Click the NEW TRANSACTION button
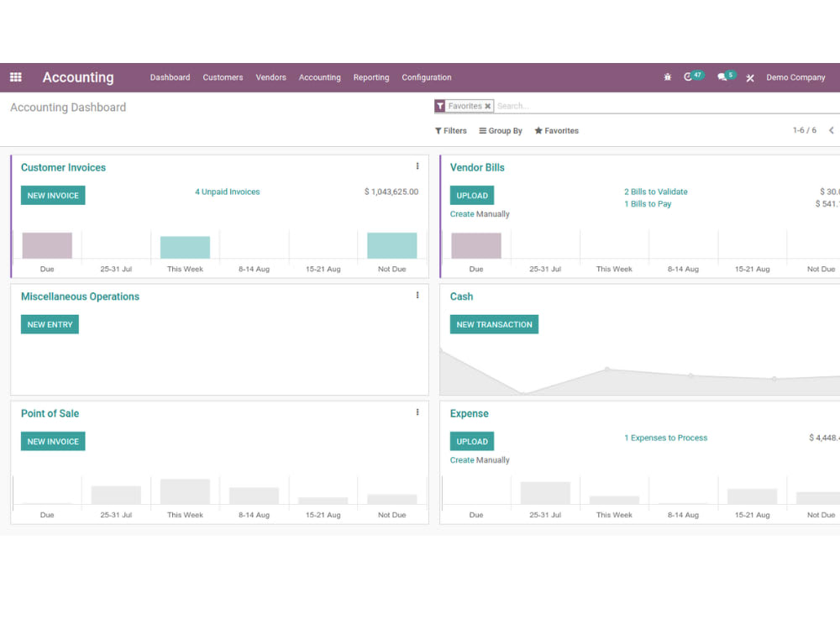The image size is (840, 630). click(x=494, y=324)
